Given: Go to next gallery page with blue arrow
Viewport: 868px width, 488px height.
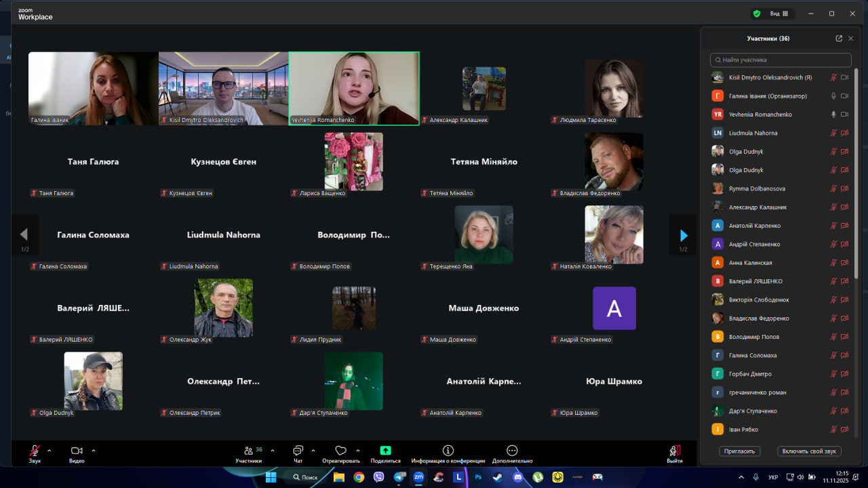Looking at the screenshot, I should tap(684, 235).
